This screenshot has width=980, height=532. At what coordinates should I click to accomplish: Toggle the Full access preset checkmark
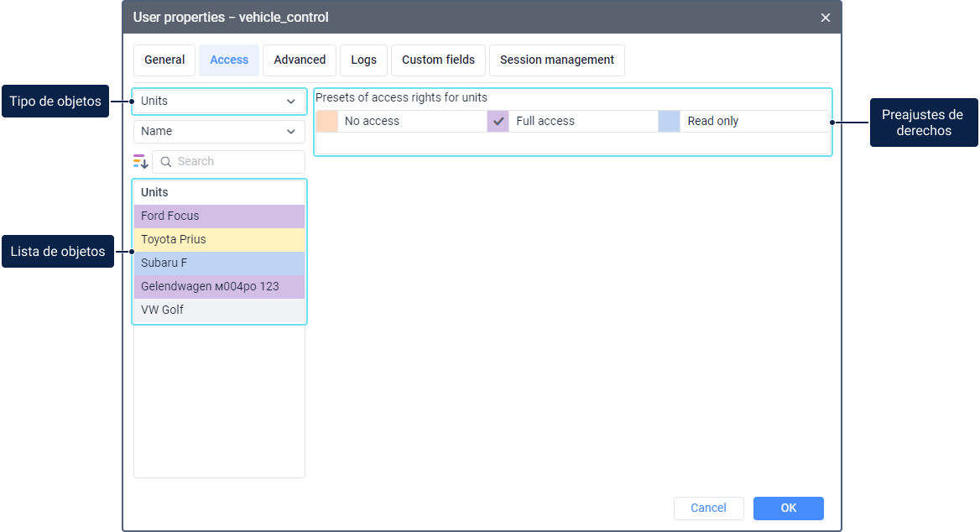pyautogui.click(x=498, y=121)
